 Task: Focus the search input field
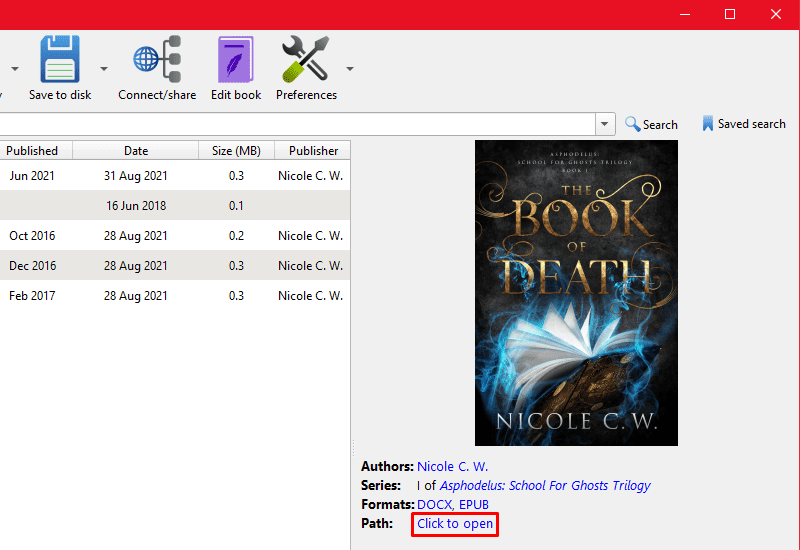[297, 124]
